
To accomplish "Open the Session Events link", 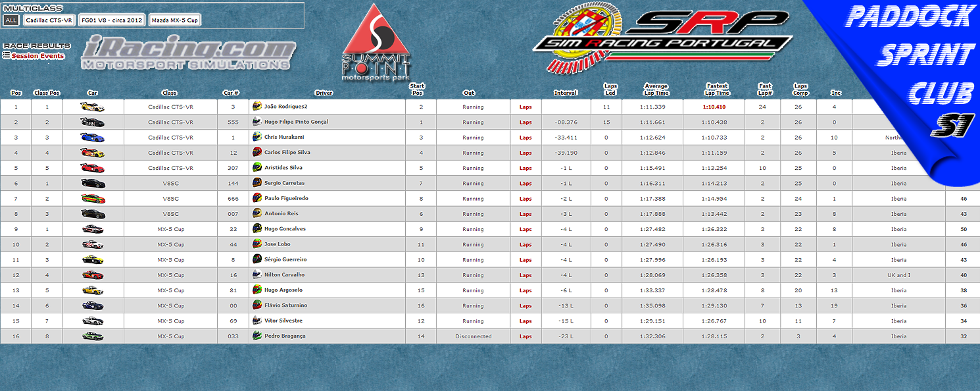I will pyautogui.click(x=37, y=56).
